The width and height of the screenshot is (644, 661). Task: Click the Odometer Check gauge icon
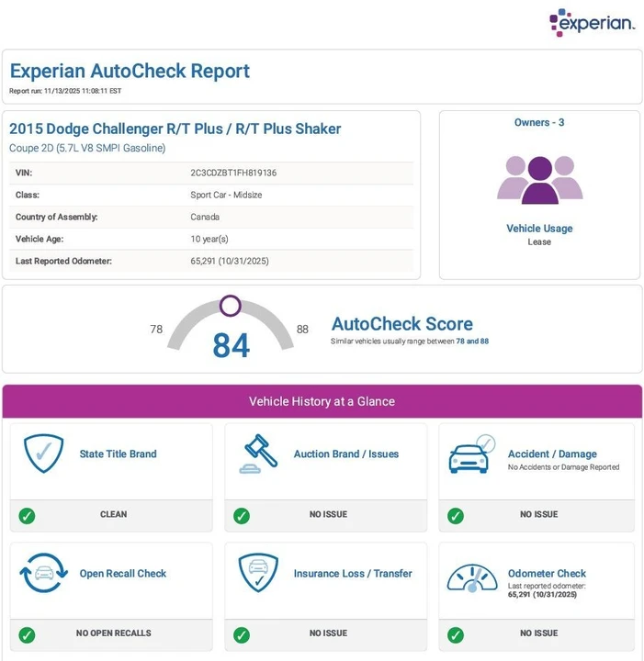click(472, 578)
